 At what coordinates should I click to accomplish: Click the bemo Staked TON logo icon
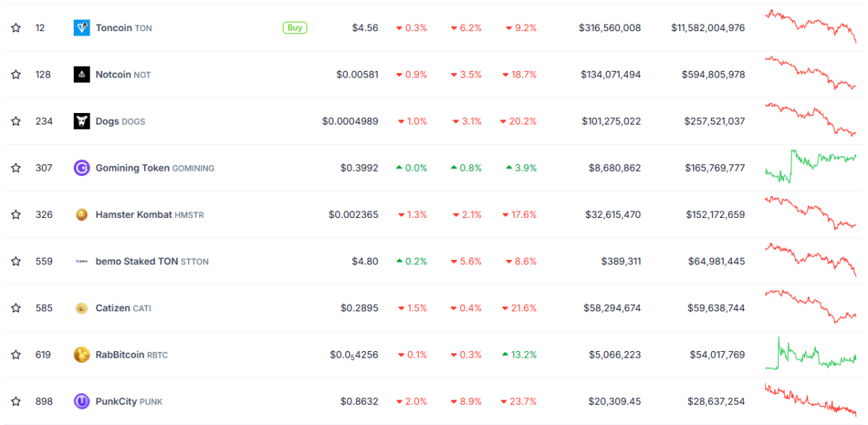click(82, 261)
